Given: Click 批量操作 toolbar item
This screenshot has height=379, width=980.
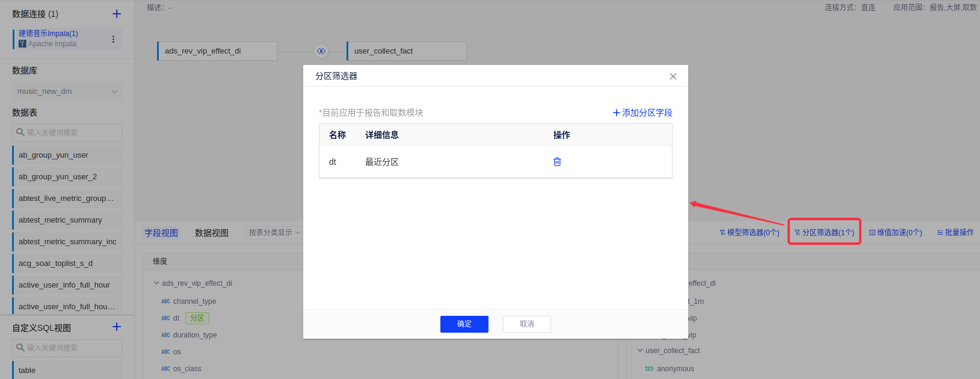Looking at the screenshot, I should (955, 232).
